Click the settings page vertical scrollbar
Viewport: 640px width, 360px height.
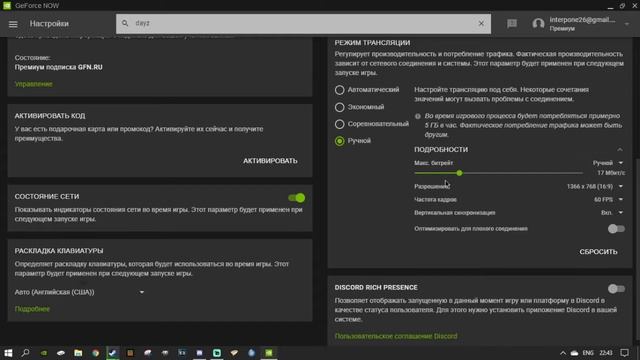(637, 249)
